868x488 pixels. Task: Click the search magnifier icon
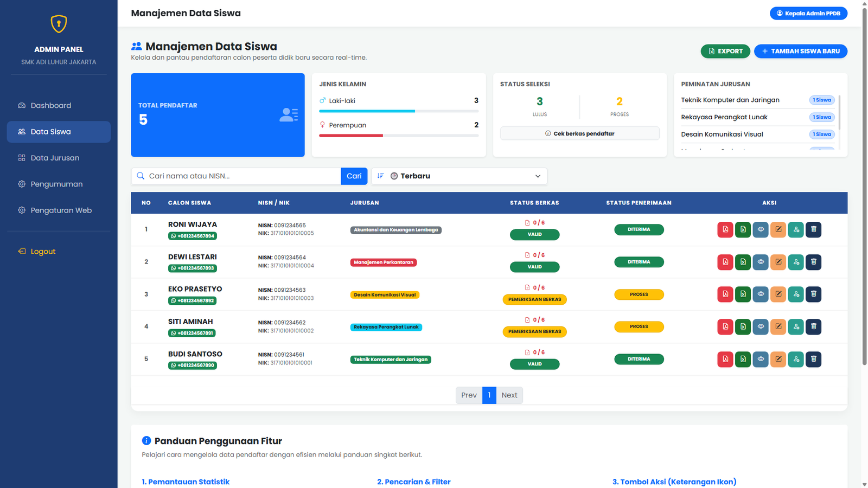tap(141, 176)
